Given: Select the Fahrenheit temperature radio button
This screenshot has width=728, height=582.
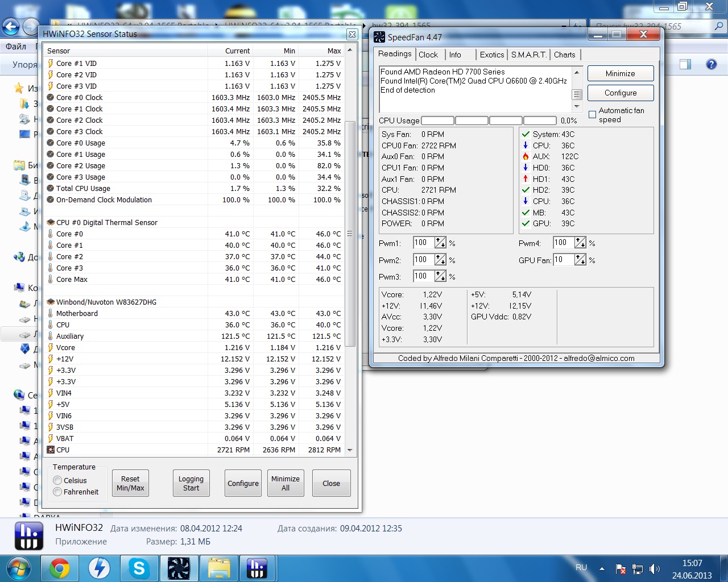Looking at the screenshot, I should pyautogui.click(x=57, y=492).
